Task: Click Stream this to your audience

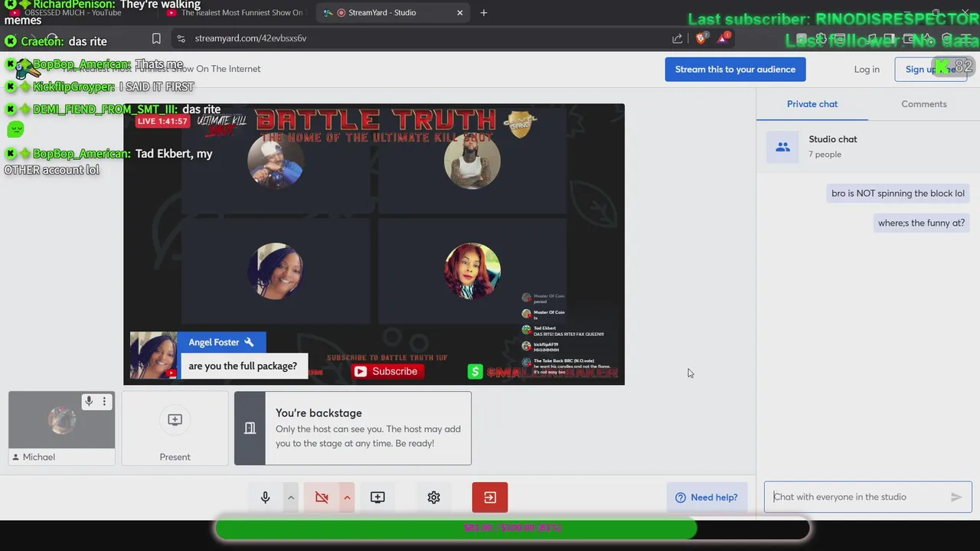Action: (x=735, y=69)
